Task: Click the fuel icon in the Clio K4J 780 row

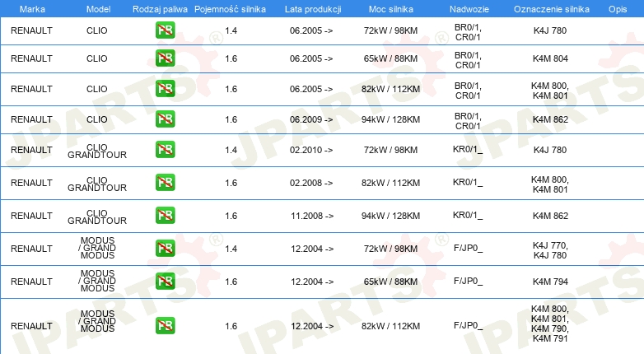Action: click(165, 30)
